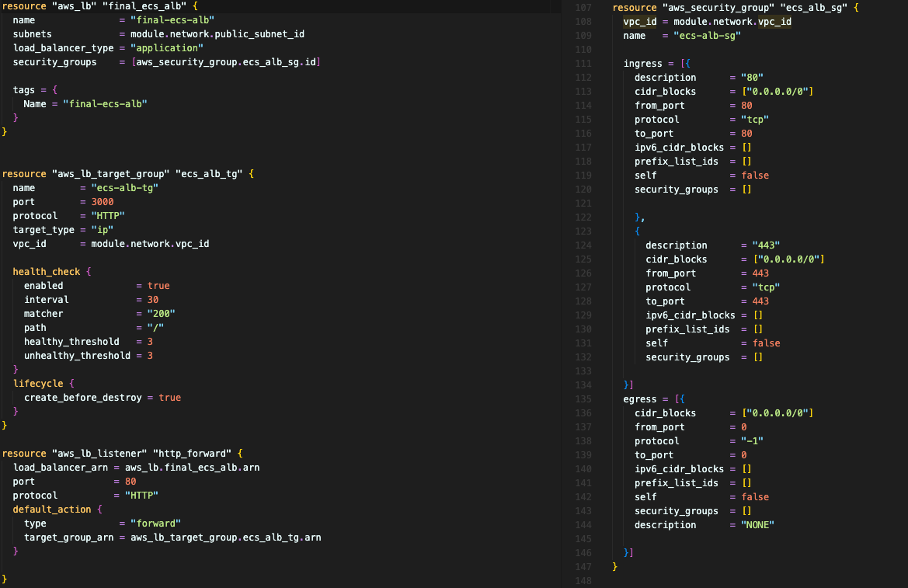This screenshot has height=588, width=908.
Task: Click the "ecs_alb_tg" resource name string
Action: (x=208, y=174)
